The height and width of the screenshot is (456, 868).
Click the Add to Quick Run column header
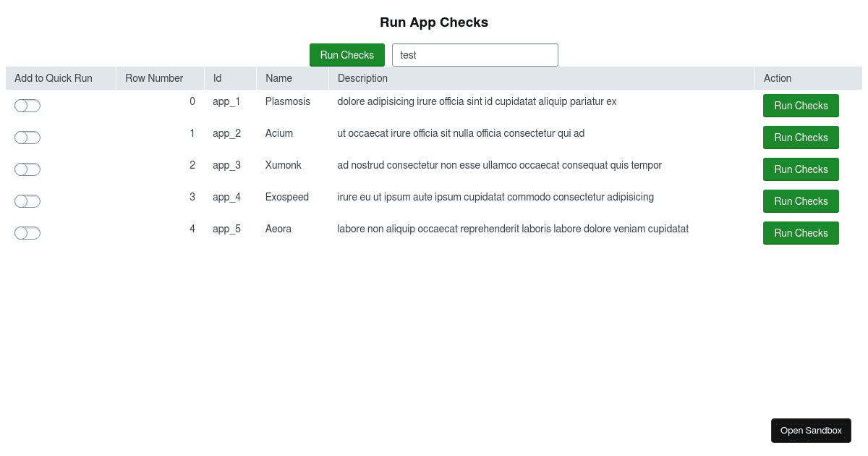pos(53,78)
